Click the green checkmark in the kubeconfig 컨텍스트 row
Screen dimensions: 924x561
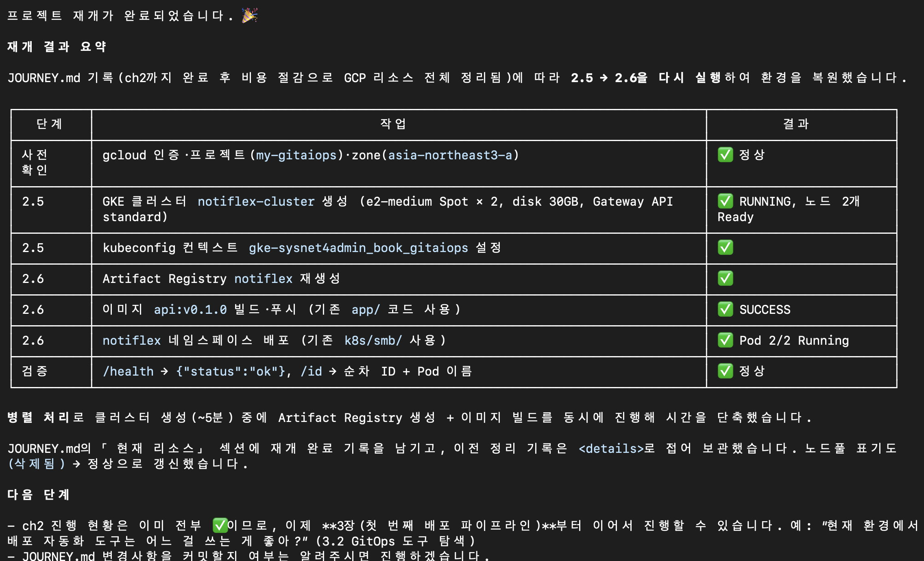(x=726, y=247)
